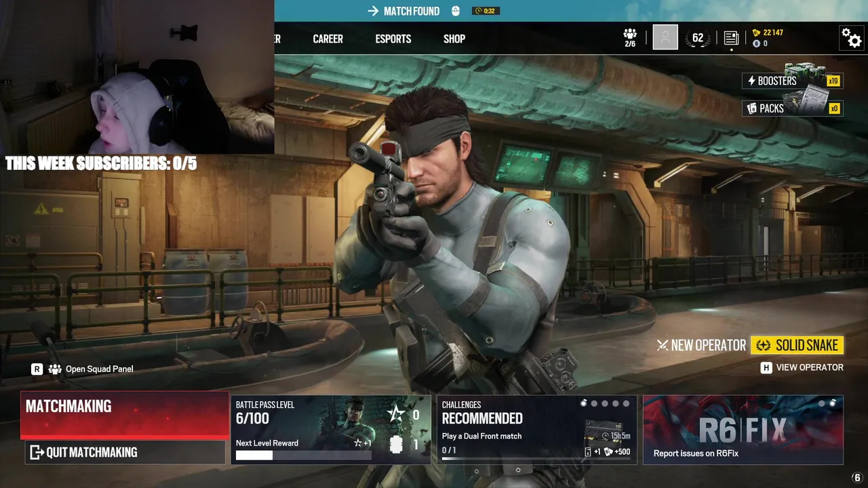This screenshot has height=488, width=868.
Task: Click the 22147 renown balance
Action: [773, 33]
